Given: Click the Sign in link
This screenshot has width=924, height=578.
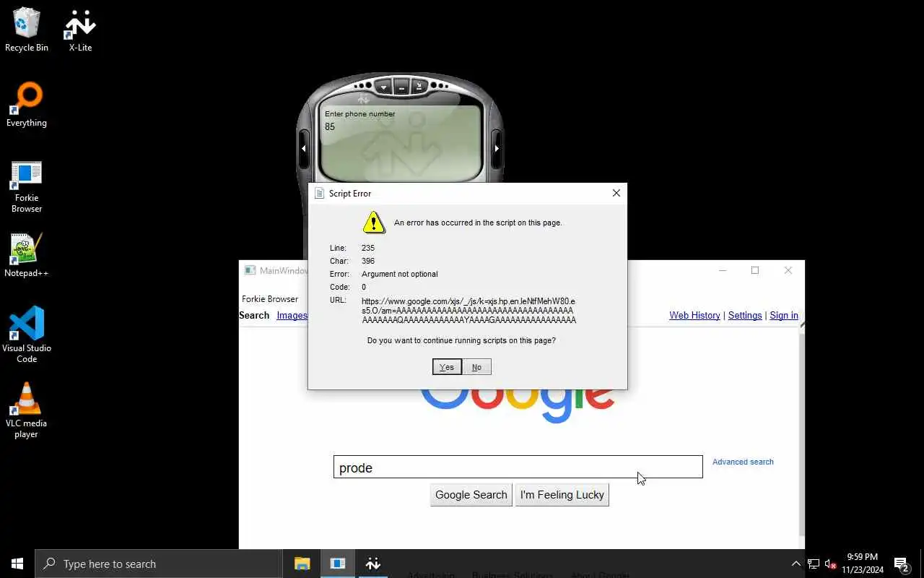Looking at the screenshot, I should coord(784,315).
